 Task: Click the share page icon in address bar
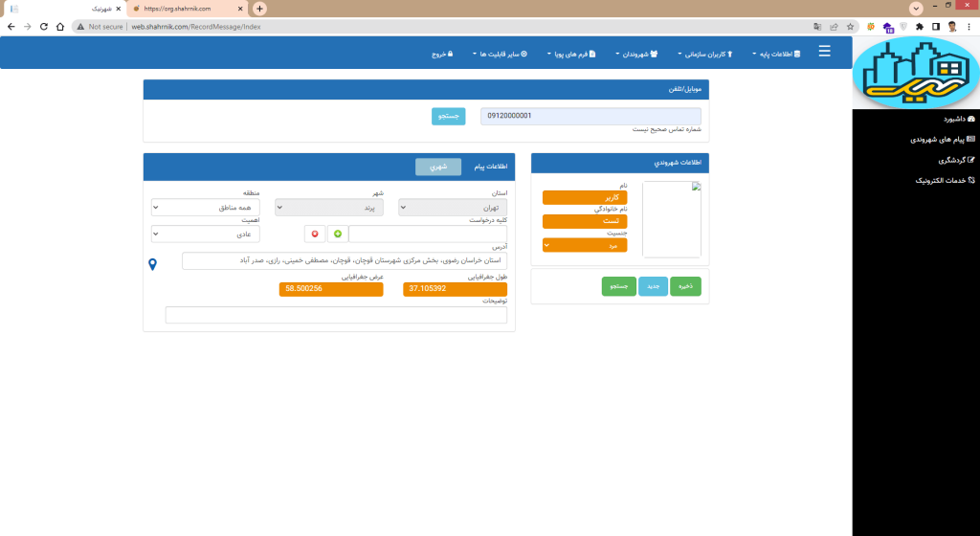click(834, 27)
